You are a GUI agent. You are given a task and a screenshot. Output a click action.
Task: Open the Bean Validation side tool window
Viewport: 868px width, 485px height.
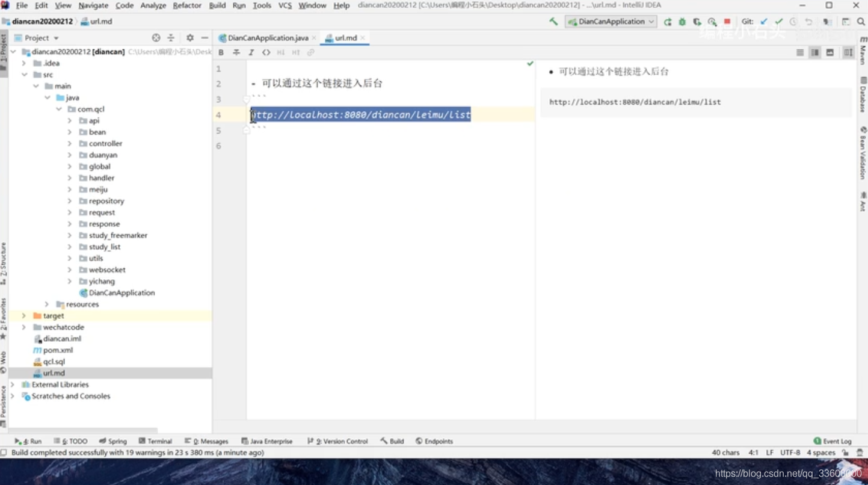[863, 153]
